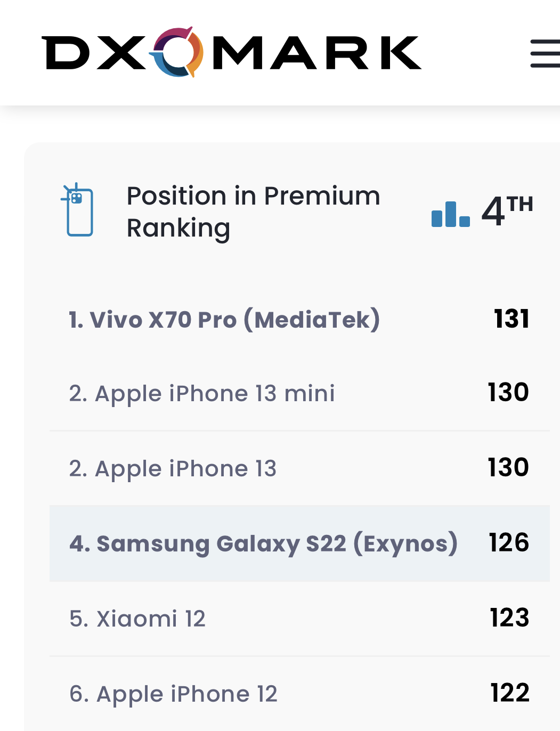This screenshot has height=731, width=560.
Task: Click the Xiaomi 12 score of 123
Action: pos(509,618)
